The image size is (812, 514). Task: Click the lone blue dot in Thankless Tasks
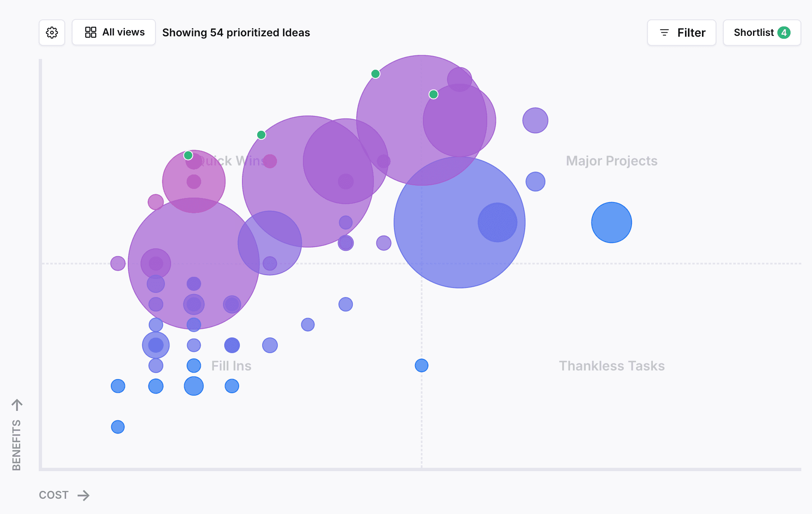tap(422, 365)
